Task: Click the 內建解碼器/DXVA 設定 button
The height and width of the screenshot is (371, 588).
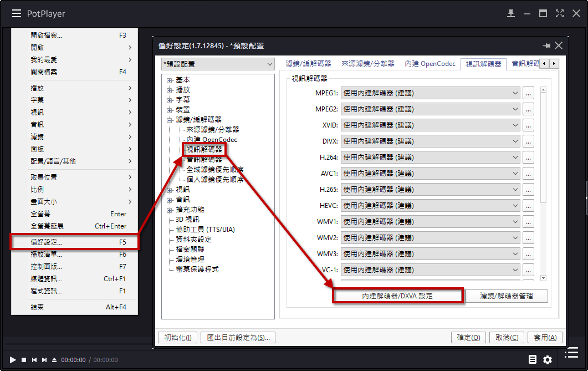Action: coord(397,296)
